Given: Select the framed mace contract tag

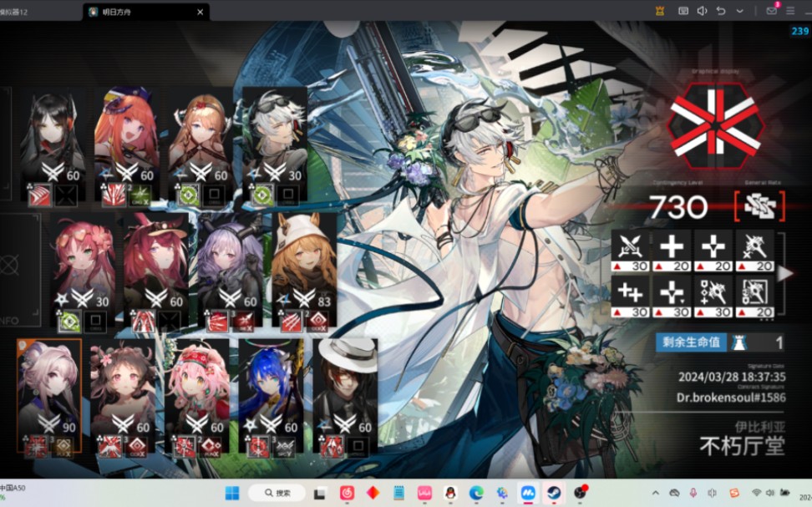Looking at the screenshot, I should (754, 297).
